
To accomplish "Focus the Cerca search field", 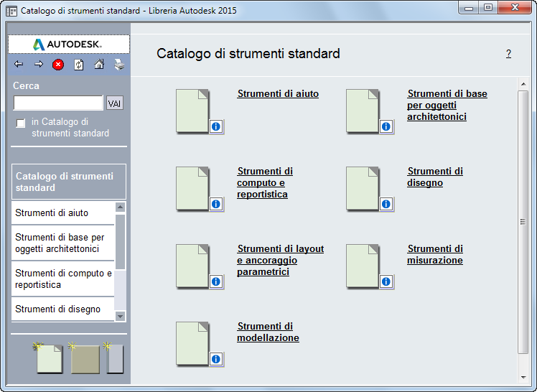I will (x=58, y=103).
